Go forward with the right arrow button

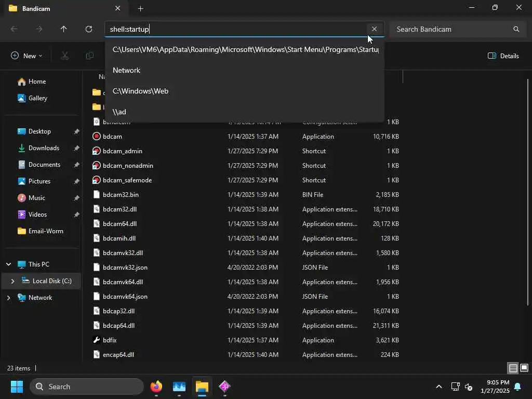[39, 29]
